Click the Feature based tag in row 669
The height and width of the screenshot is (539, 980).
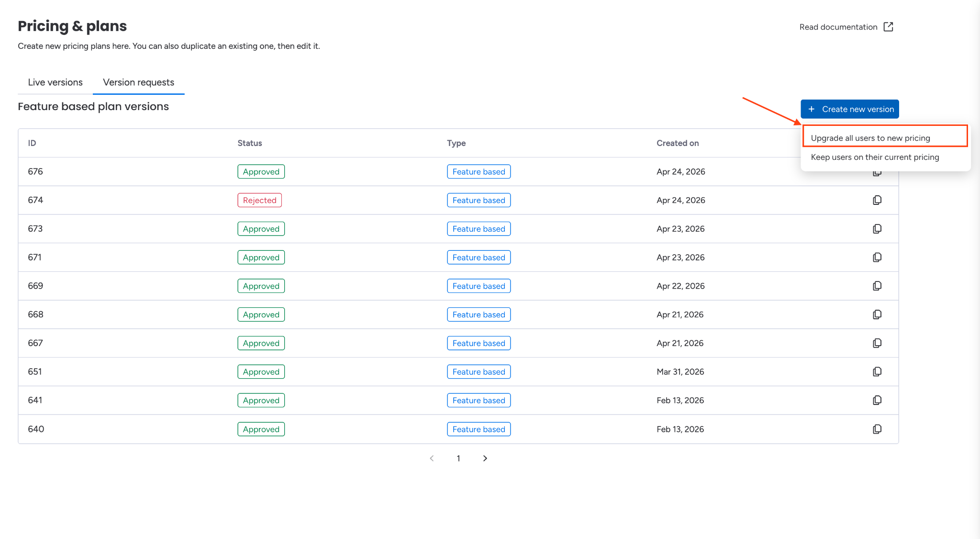(x=479, y=286)
